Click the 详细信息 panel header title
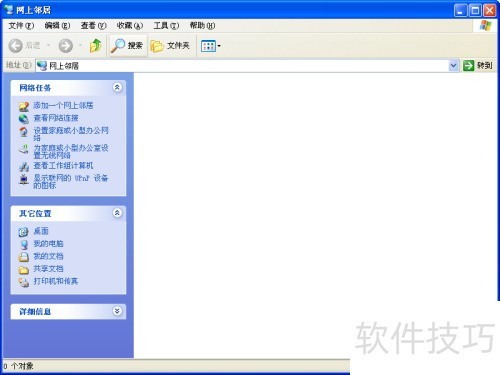 (35, 312)
